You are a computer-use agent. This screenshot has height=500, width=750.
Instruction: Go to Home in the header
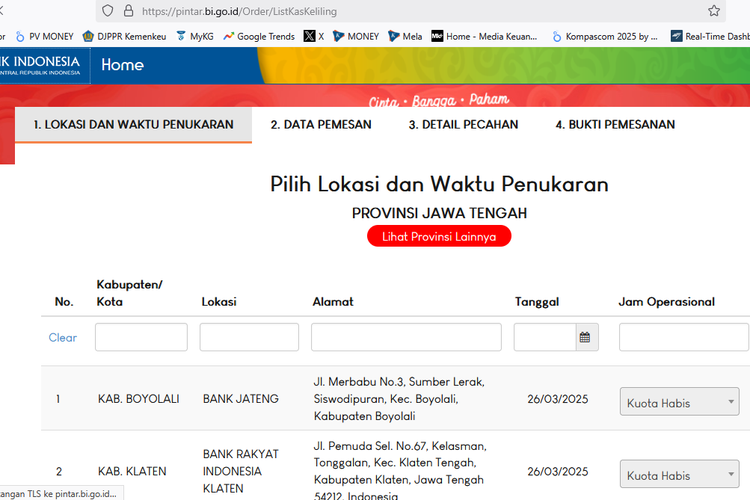122,65
